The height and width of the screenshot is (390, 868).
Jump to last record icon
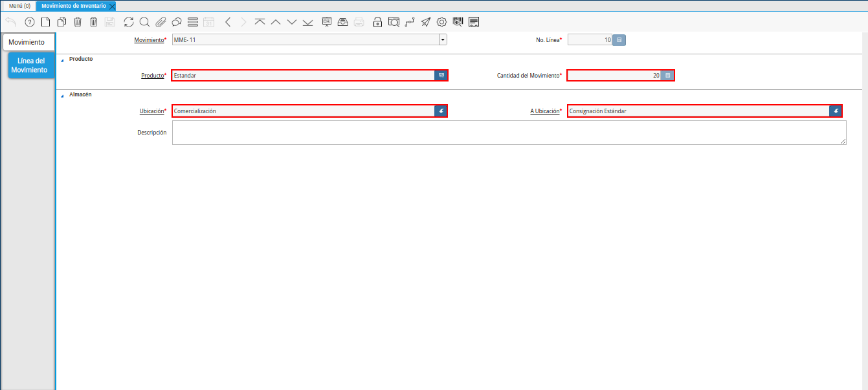click(307, 22)
